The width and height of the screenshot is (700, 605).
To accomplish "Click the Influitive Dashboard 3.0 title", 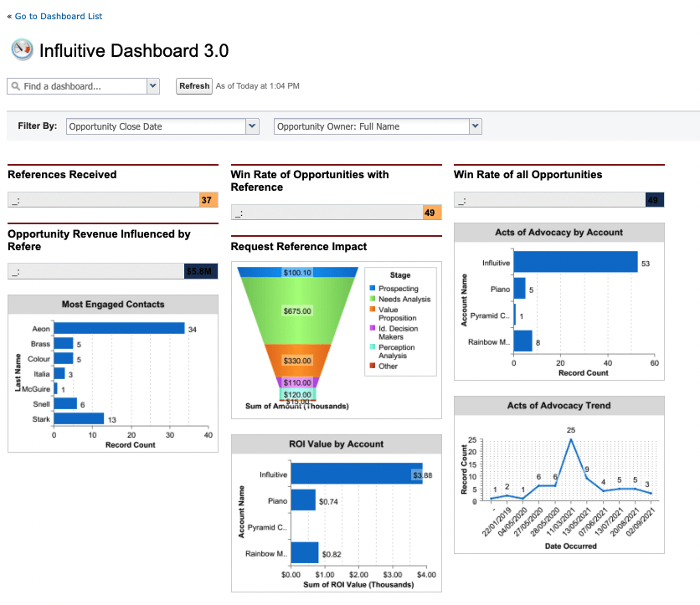I will 134,50.
